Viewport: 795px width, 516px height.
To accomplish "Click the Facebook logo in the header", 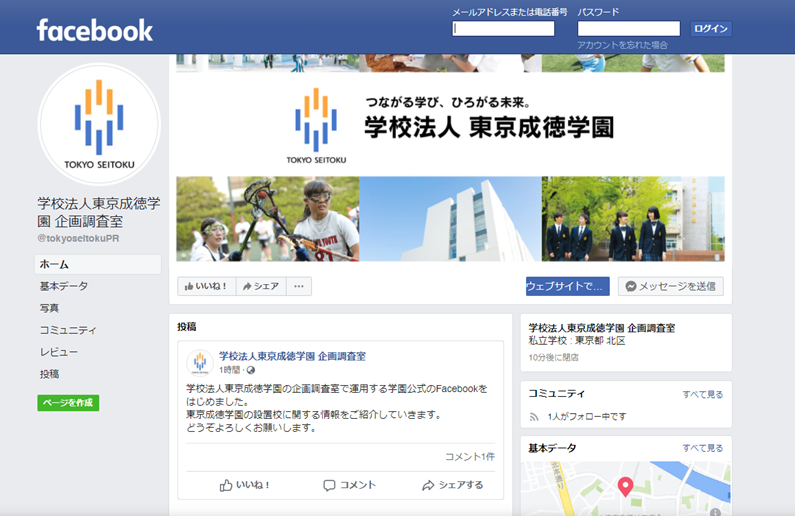I will pyautogui.click(x=94, y=30).
